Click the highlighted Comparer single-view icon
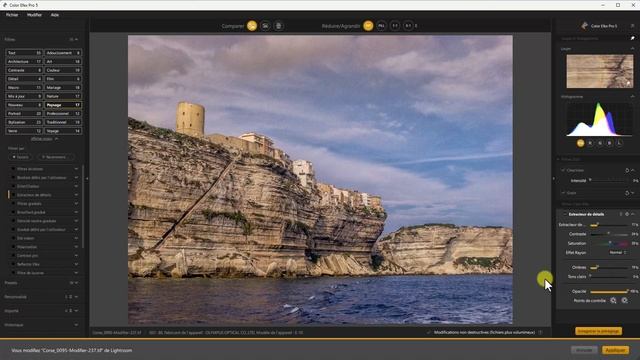The image size is (640, 360). click(252, 26)
